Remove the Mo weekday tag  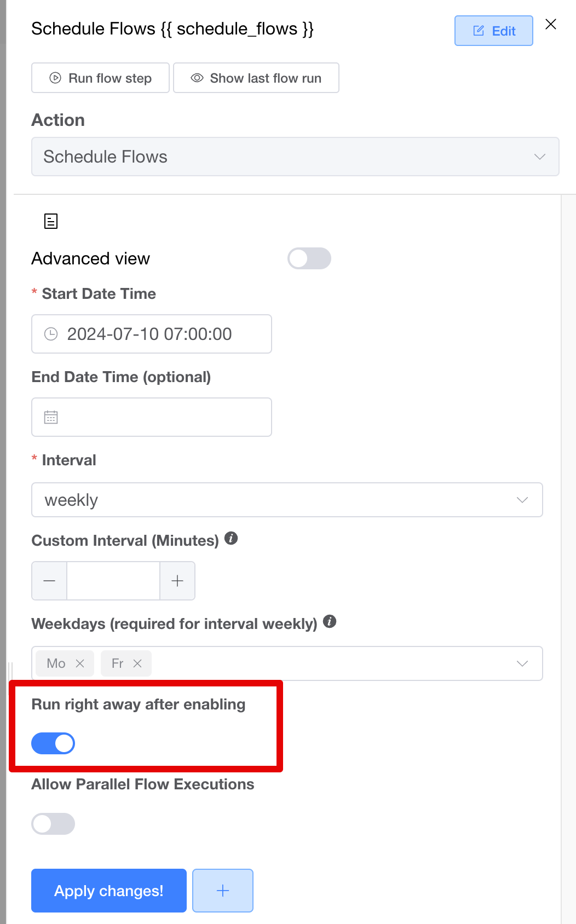coord(80,663)
